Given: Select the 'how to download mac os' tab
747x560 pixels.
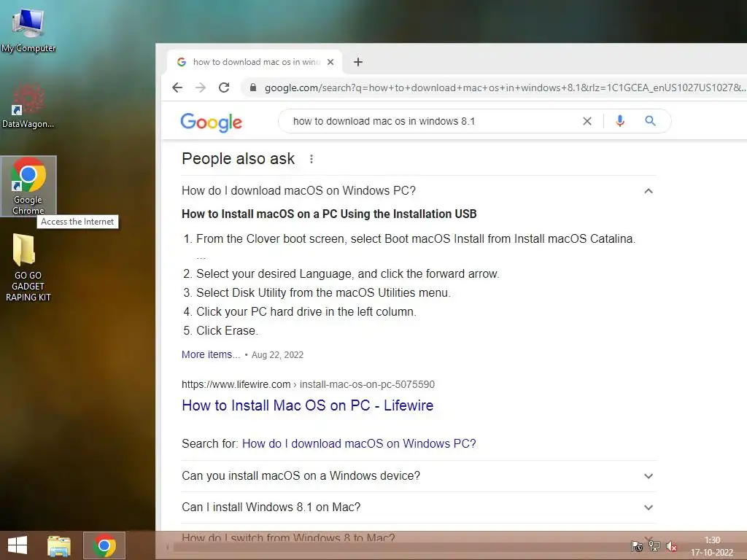Looking at the screenshot, I should pos(255,62).
